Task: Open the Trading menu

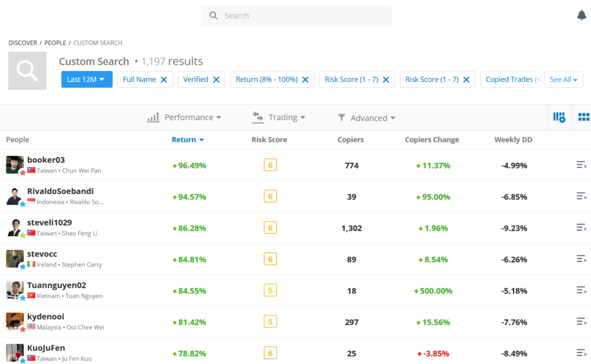Action: pos(279,118)
